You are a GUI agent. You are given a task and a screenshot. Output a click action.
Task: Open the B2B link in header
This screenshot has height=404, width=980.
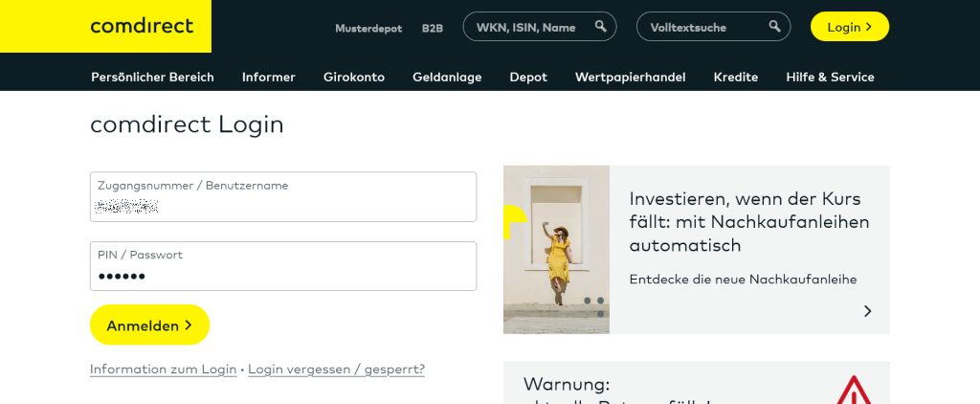click(433, 28)
